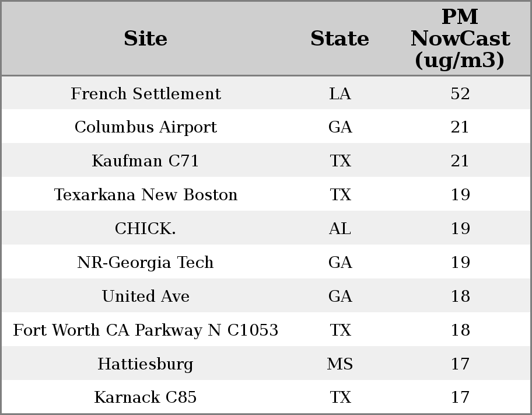Click the State column header
Screen dimensions: 532x415
(x=339, y=39)
